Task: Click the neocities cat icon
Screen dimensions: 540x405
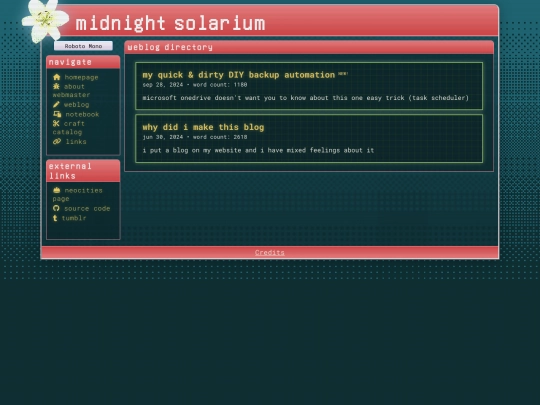Action: click(57, 190)
